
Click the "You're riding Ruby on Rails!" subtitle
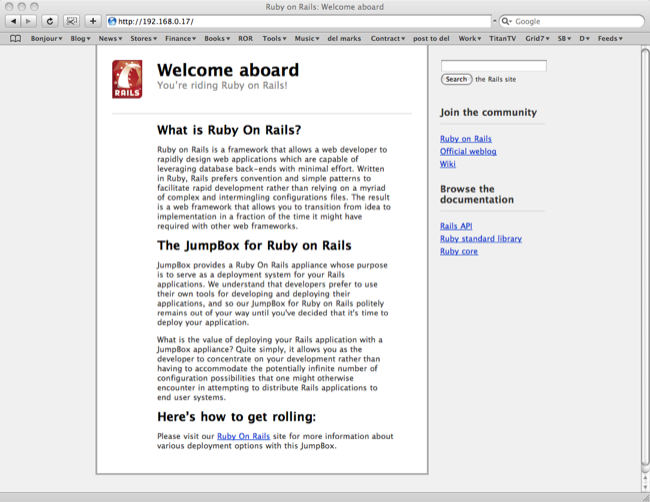222,85
